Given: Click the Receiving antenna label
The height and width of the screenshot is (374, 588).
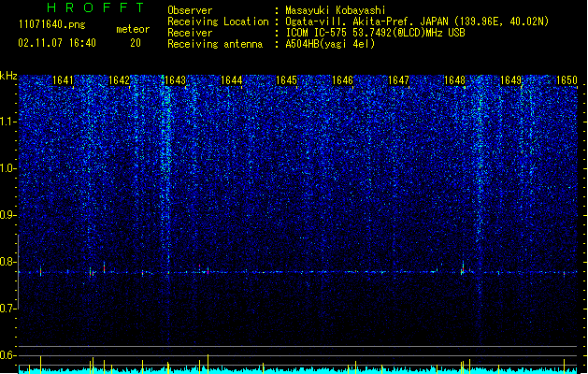Looking at the screenshot, I should pos(215,44).
